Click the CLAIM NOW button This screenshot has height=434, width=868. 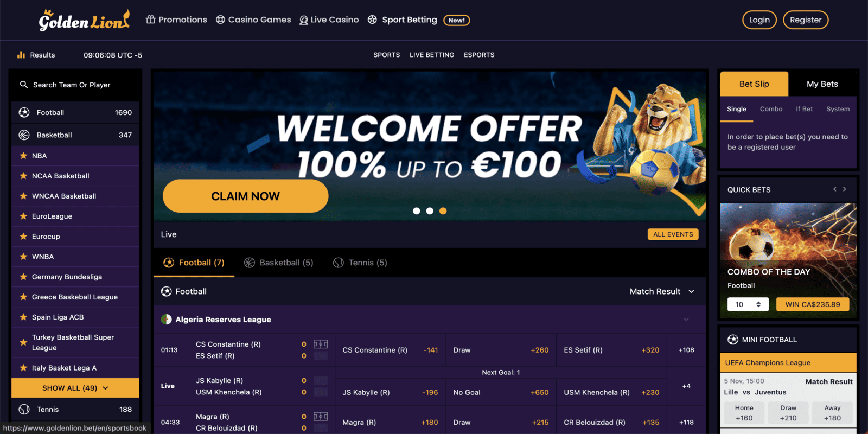tap(245, 196)
